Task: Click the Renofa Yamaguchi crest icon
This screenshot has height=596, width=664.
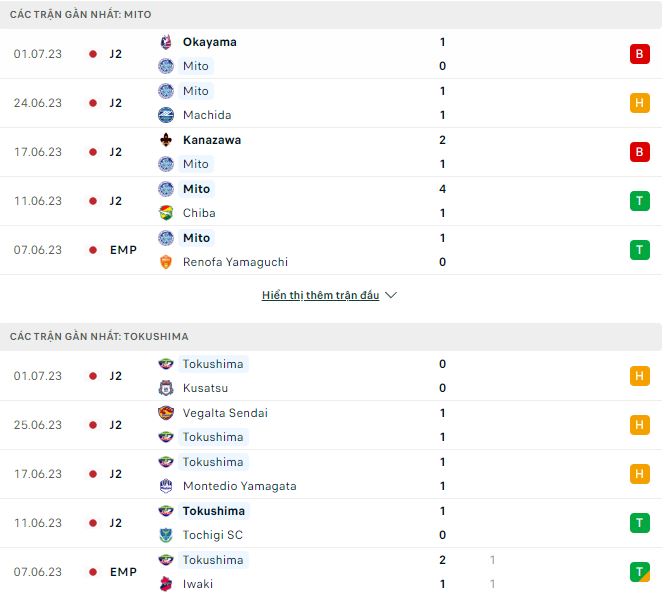Action: coord(166,262)
